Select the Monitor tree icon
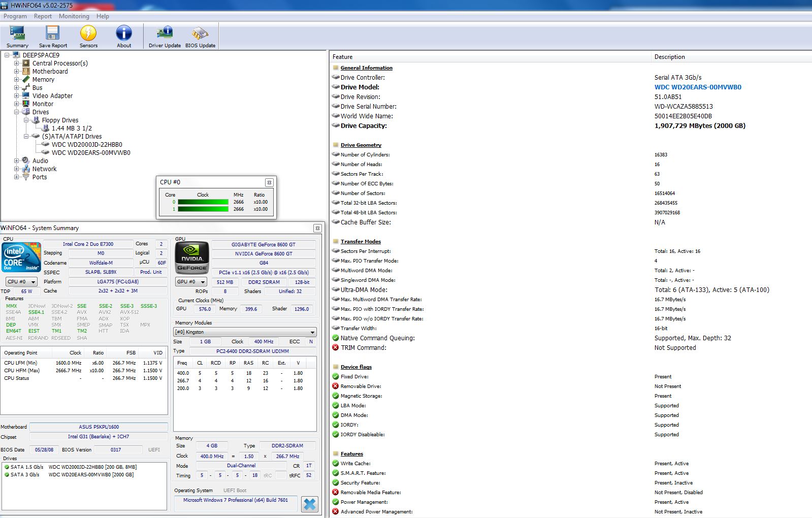Viewport: 812px width, 518px height. pyautogui.click(x=26, y=104)
